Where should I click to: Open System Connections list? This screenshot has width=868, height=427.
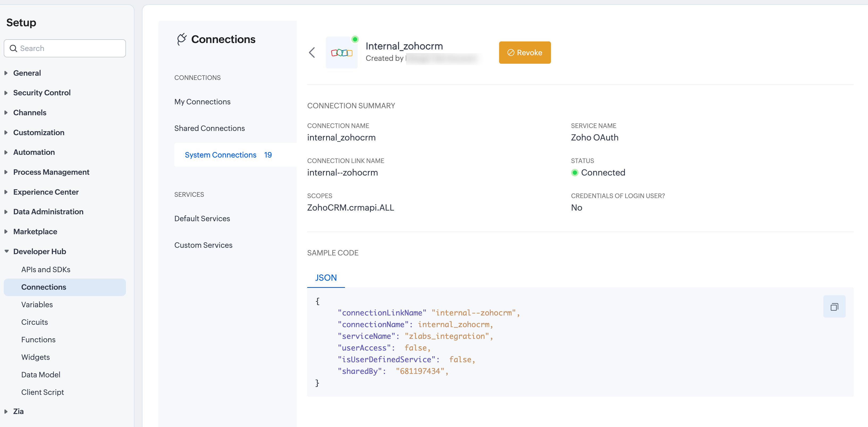pyautogui.click(x=221, y=155)
